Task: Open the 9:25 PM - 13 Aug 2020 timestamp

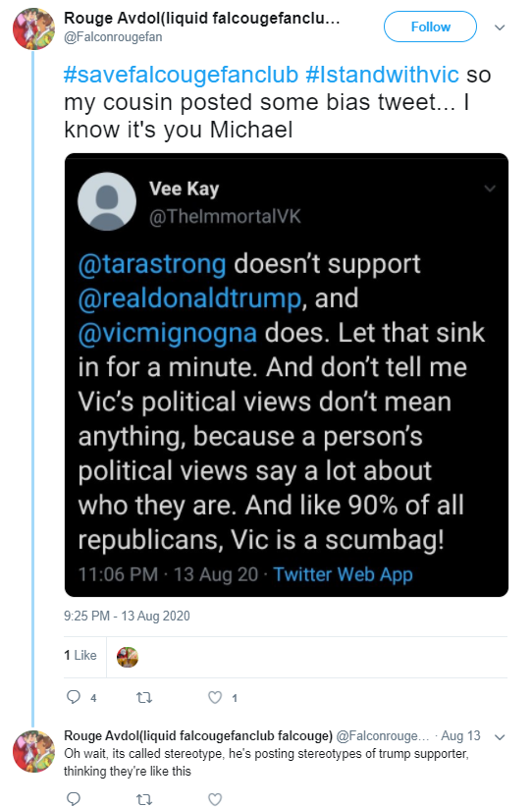Action: (127, 617)
